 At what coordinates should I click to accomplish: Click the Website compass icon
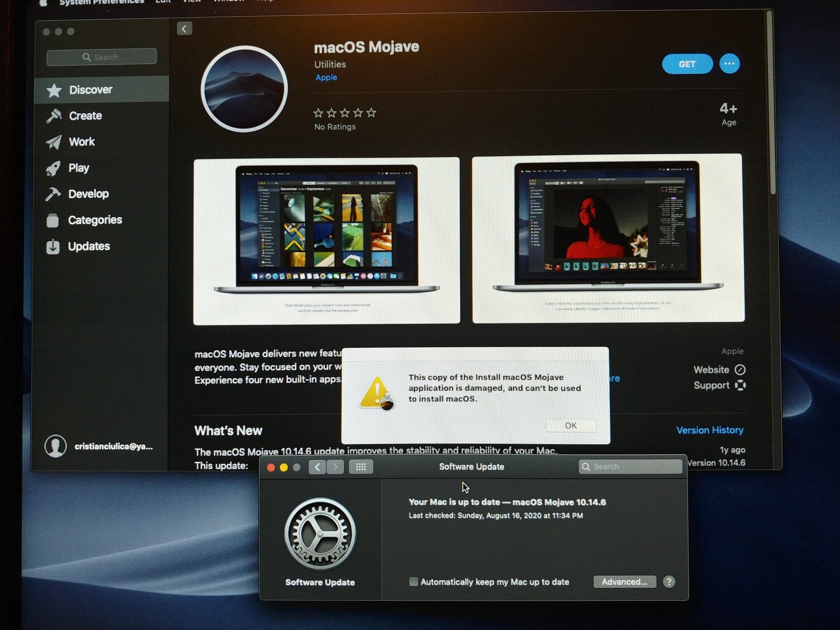(740, 370)
